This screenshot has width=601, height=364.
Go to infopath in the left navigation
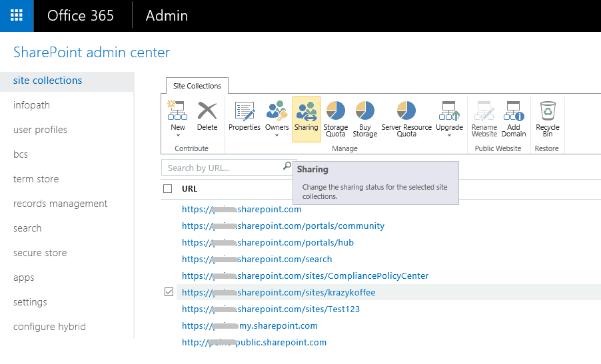click(31, 105)
